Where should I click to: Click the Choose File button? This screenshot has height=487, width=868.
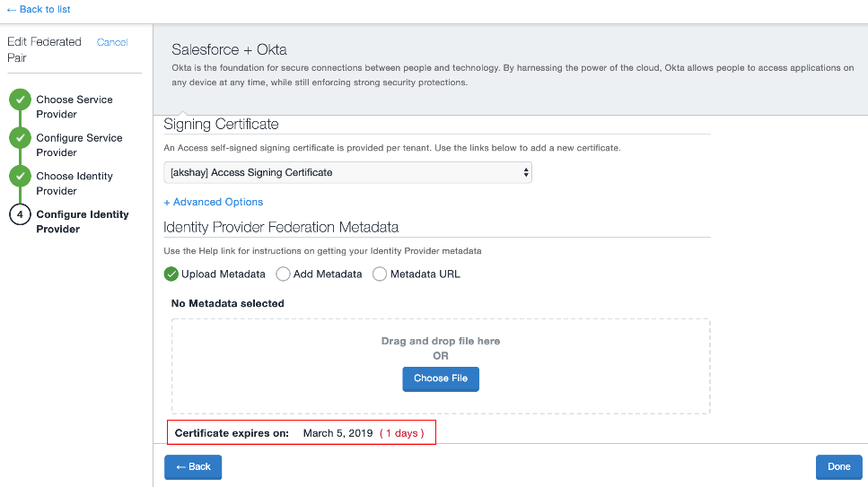coord(441,379)
